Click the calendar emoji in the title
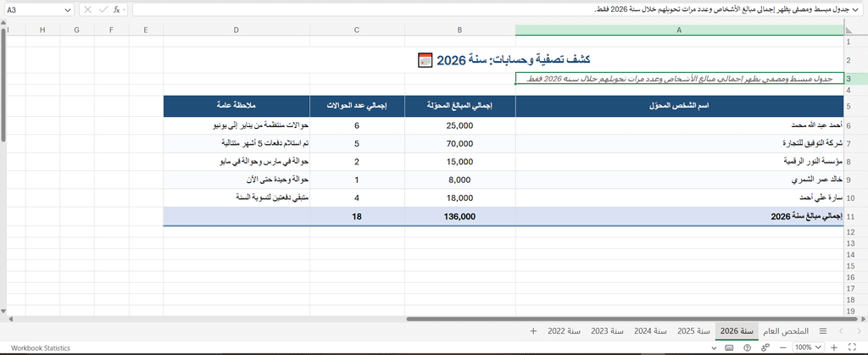 [x=426, y=60]
